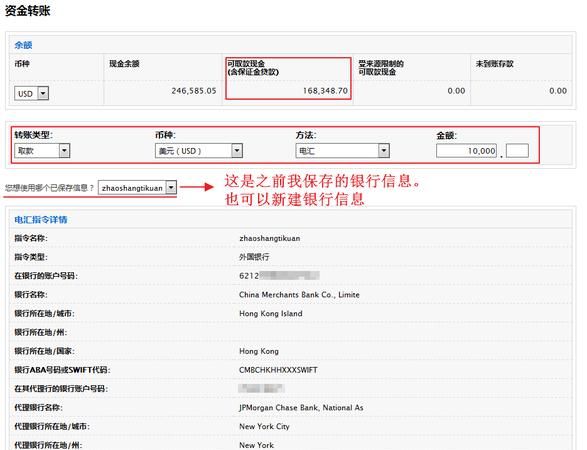The image size is (587, 450).
Task: Click the arrow beside 美元 (USD) selector
Action: [237, 151]
